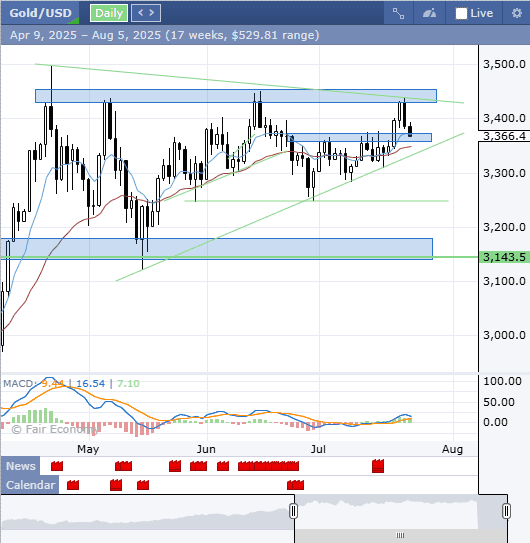Click the Aug month axis label
Image resolution: width=530 pixels, height=543 pixels.
click(452, 449)
